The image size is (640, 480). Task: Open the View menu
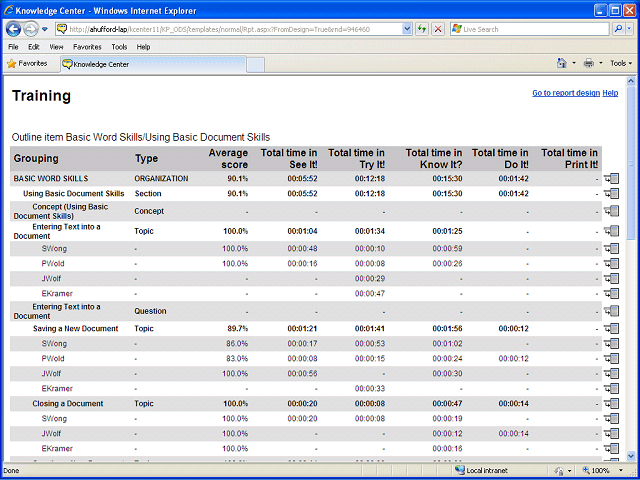[56, 47]
